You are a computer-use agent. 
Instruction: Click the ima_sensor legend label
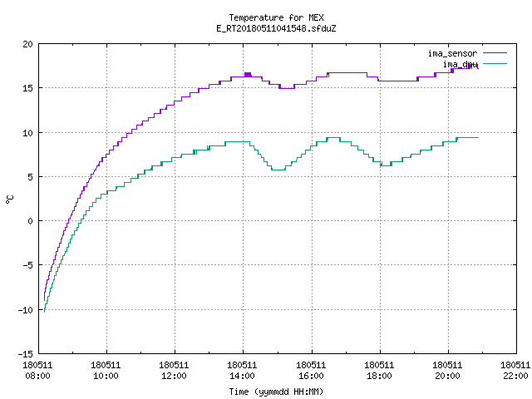[452, 53]
